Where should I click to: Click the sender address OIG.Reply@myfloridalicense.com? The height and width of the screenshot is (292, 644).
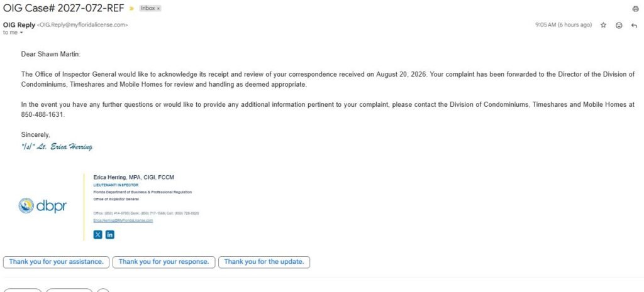[82, 25]
